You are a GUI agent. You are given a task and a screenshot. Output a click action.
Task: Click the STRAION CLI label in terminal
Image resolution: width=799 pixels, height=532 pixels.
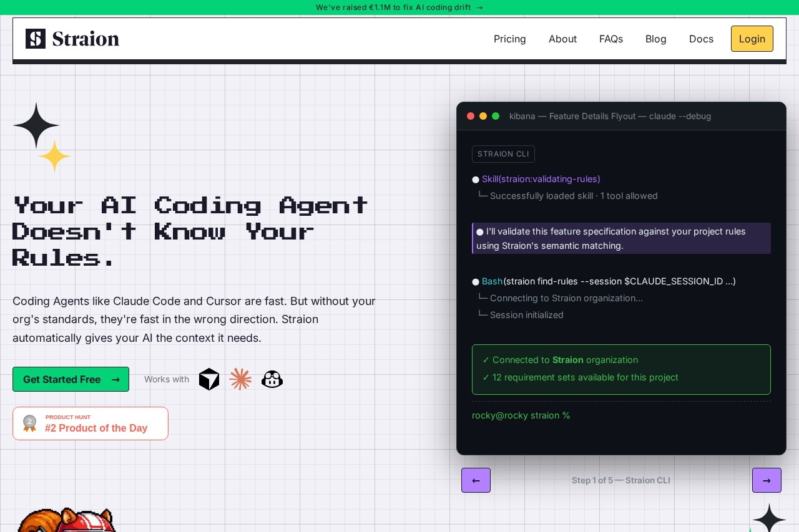coord(503,154)
